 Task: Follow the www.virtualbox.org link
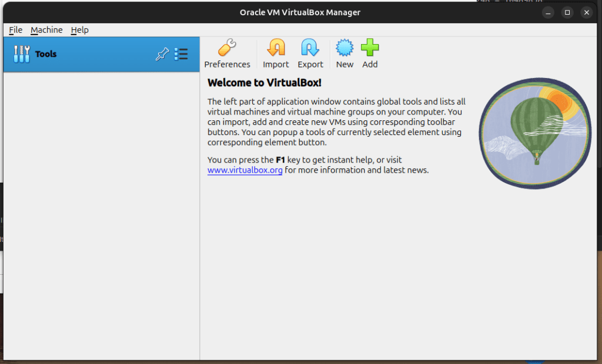(245, 170)
